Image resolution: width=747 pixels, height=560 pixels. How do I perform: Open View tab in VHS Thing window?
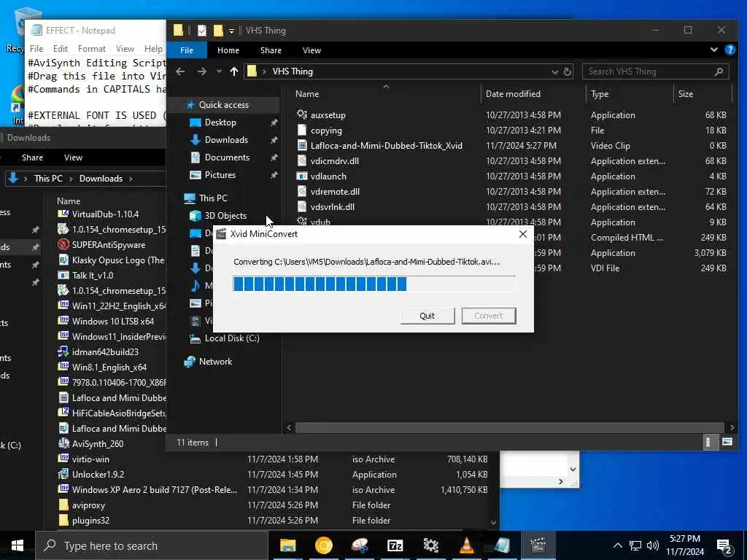coord(311,50)
